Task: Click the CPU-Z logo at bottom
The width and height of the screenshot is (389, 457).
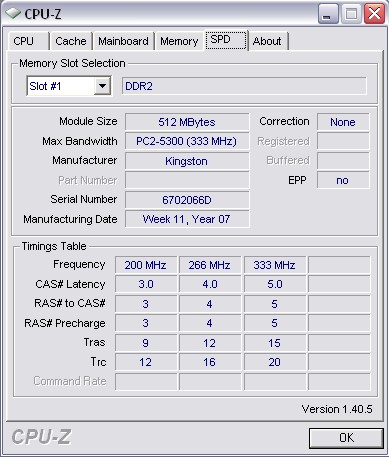Action: coord(41,437)
